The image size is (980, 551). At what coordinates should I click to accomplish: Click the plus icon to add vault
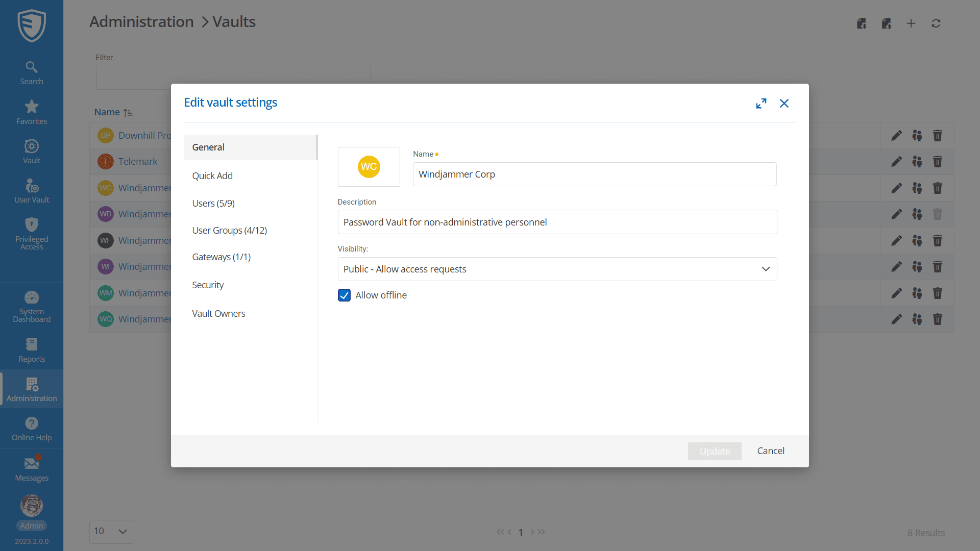click(x=911, y=23)
